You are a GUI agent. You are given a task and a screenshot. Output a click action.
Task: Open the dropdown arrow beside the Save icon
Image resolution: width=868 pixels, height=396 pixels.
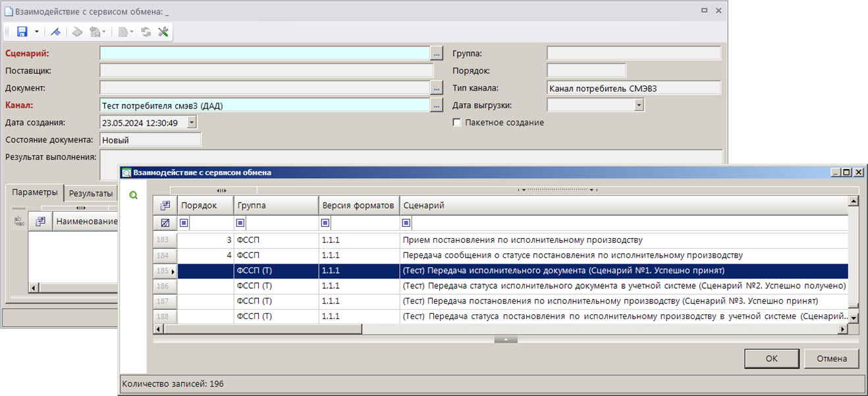click(x=37, y=32)
